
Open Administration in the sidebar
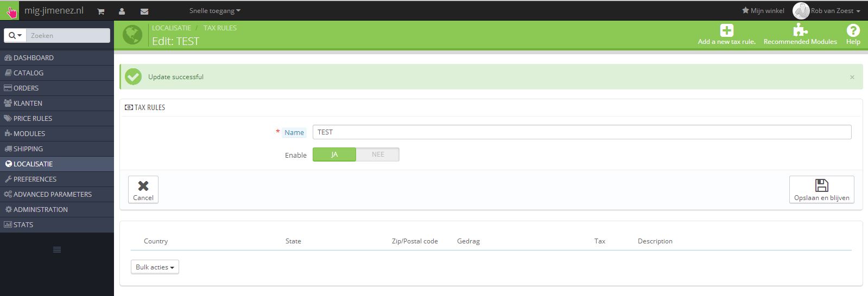pos(57,209)
